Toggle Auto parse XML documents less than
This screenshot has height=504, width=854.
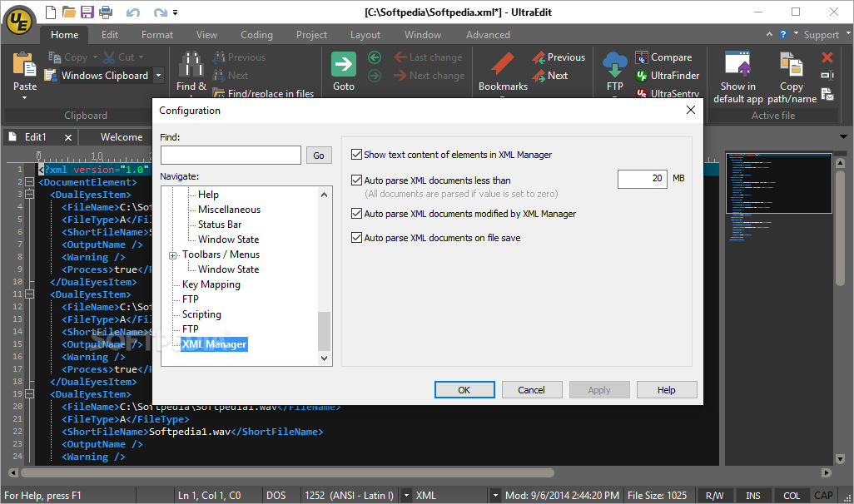coord(357,180)
